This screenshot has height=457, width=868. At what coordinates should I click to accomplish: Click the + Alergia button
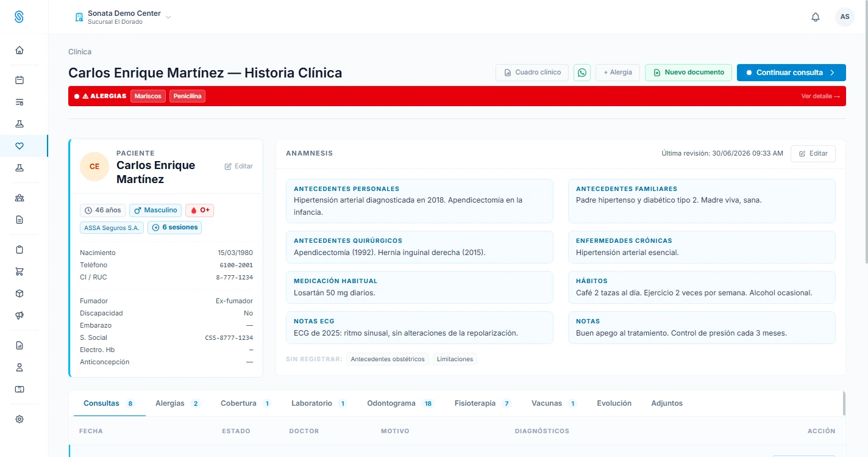pos(617,73)
